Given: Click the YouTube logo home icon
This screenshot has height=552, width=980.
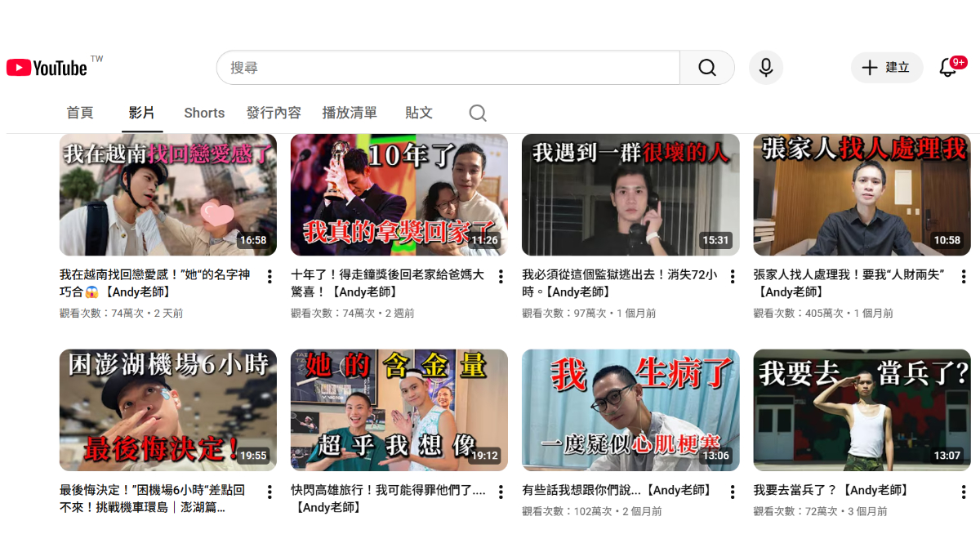Looking at the screenshot, I should pos(47,68).
